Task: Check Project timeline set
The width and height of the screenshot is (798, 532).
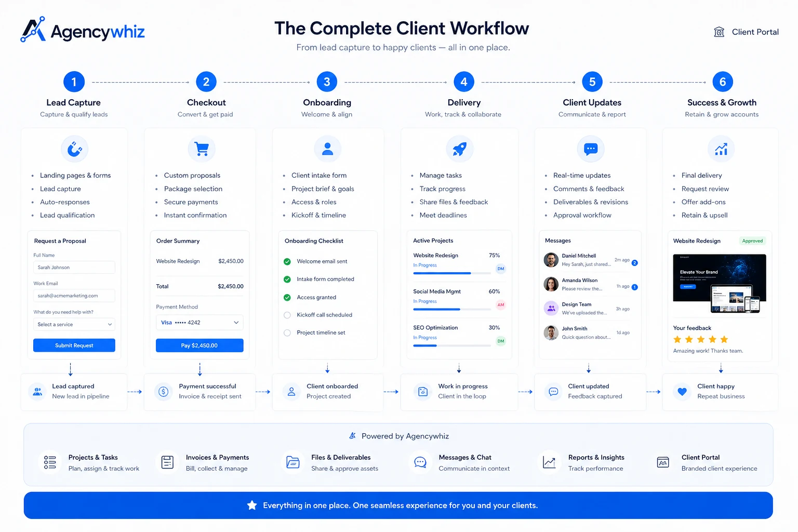Action: coord(287,333)
